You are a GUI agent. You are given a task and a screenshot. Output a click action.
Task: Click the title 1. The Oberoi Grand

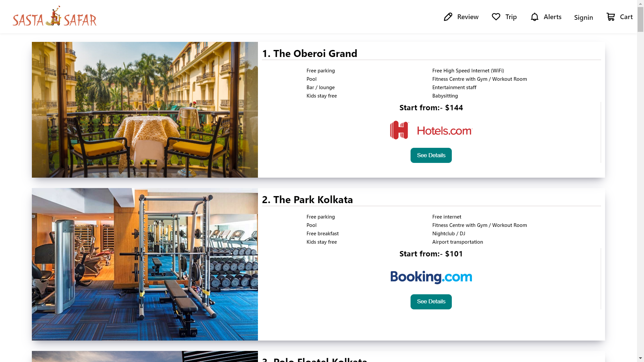click(310, 53)
